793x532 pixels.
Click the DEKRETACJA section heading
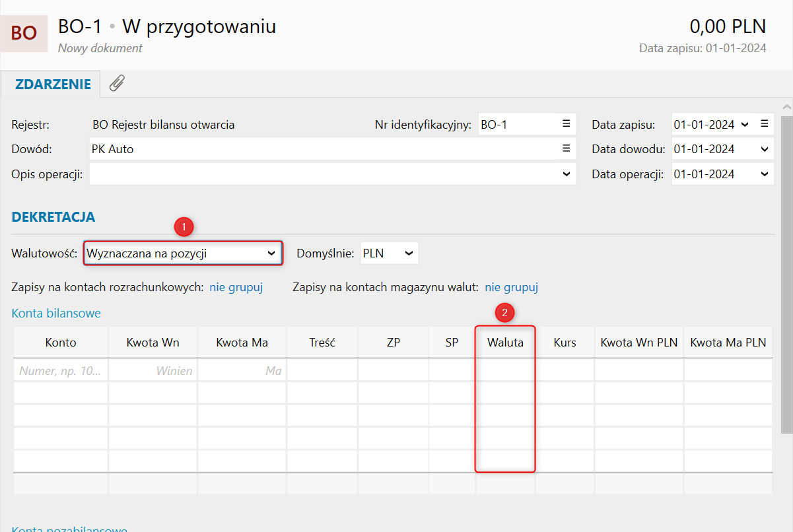click(x=53, y=216)
